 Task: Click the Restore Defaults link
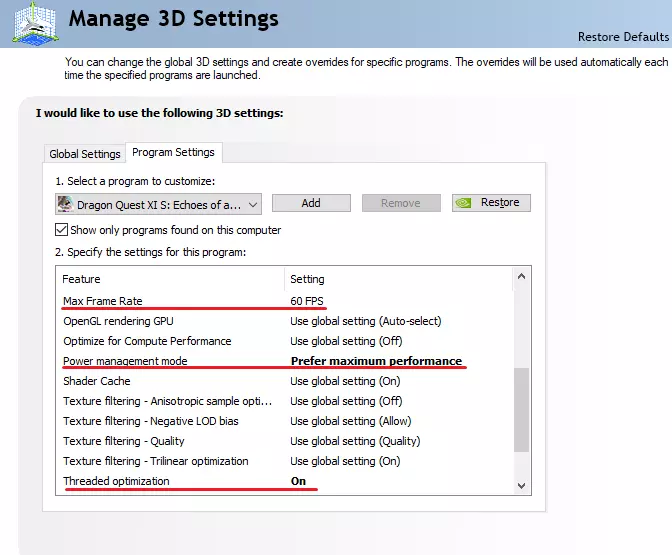point(622,37)
